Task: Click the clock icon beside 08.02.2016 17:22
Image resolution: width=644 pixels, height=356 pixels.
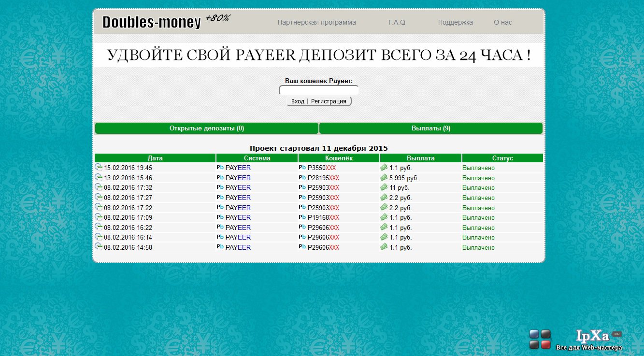Action: click(x=99, y=207)
